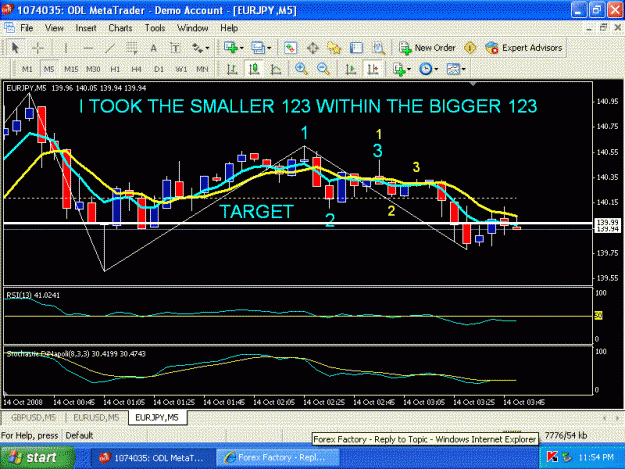The width and height of the screenshot is (625, 469).
Task: Open the Help menu
Action: coord(229,28)
